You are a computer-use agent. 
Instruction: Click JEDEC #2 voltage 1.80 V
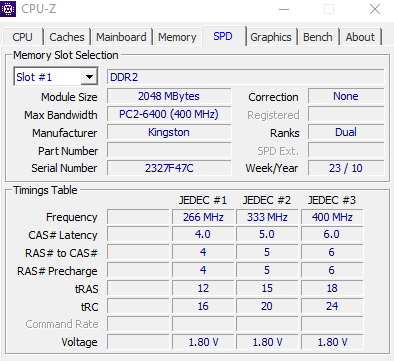(267, 342)
